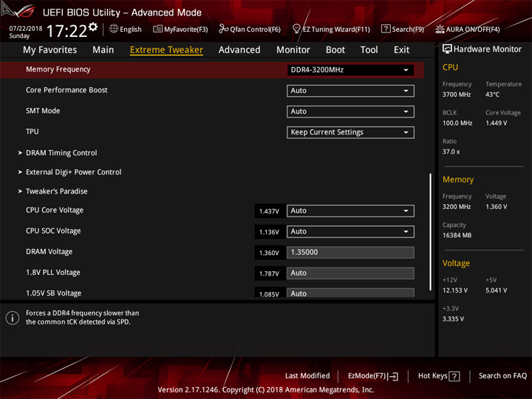Click DRAM Voltage 1.360V reading
This screenshot has width=532, height=399.
pyautogui.click(x=269, y=253)
